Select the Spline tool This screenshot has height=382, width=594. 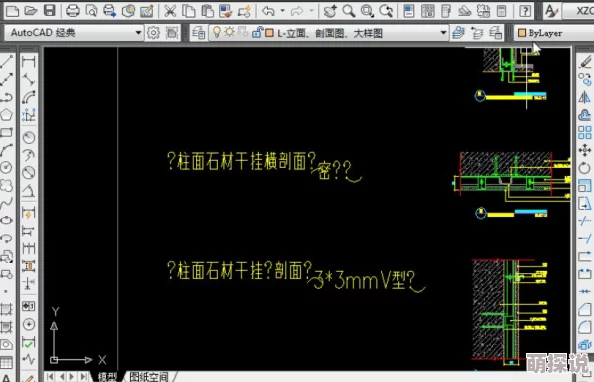(7, 203)
